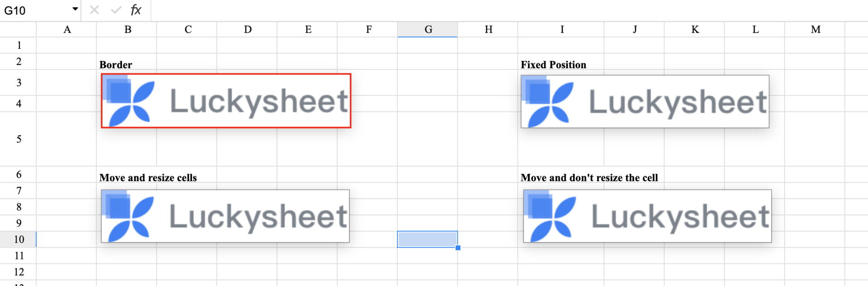Select column A header
The image size is (868, 286).
pyautogui.click(x=66, y=29)
